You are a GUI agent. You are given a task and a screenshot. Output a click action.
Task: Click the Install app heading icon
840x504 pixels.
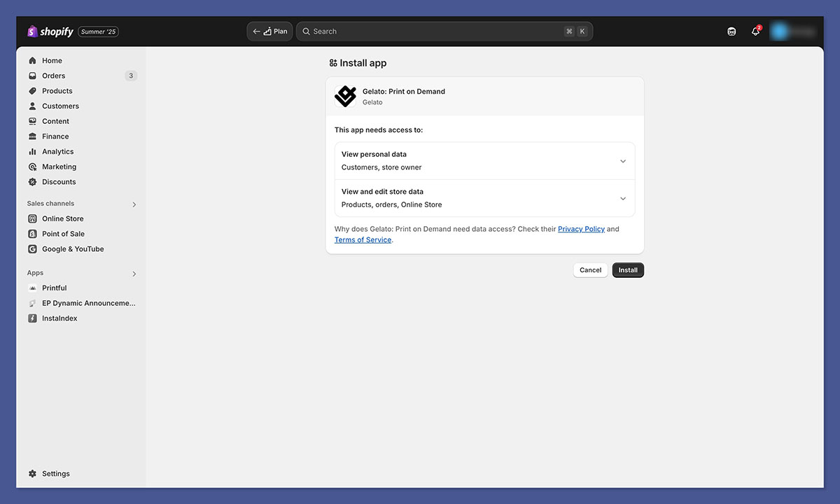pyautogui.click(x=333, y=63)
